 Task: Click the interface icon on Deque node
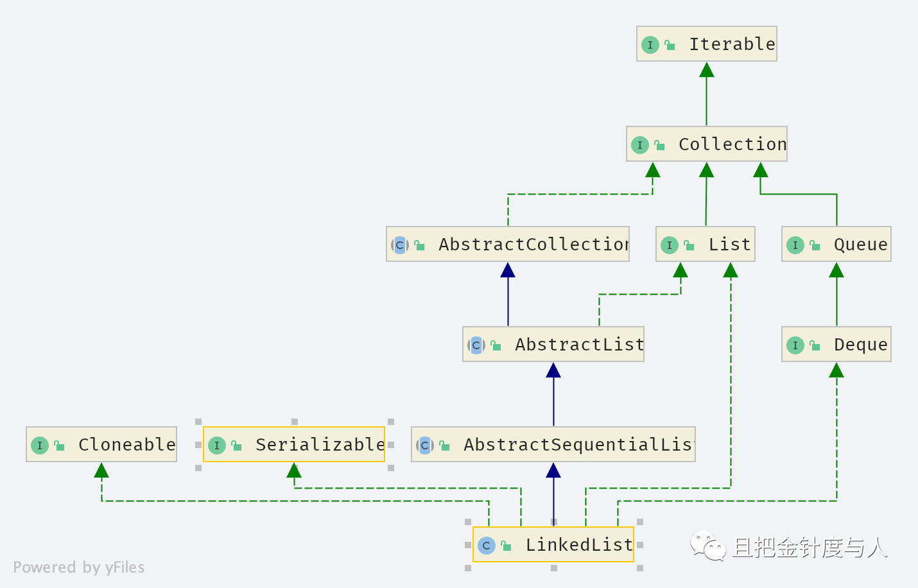click(795, 345)
